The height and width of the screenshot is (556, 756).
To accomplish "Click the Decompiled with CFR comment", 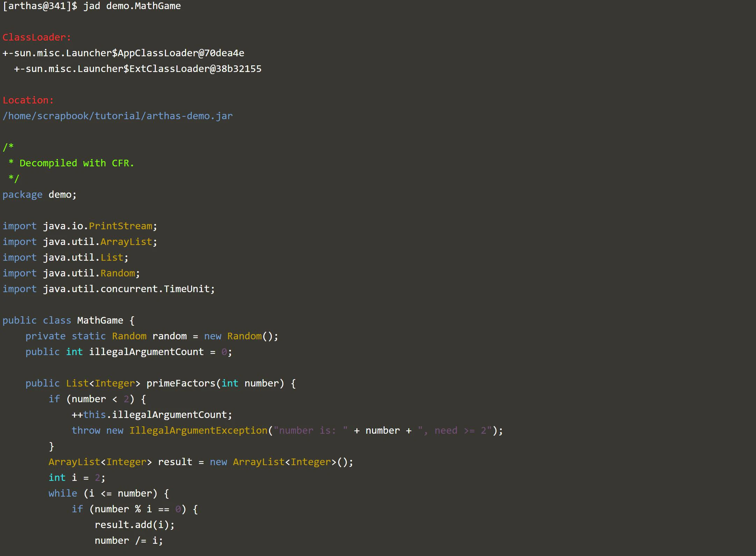I will pos(77,163).
